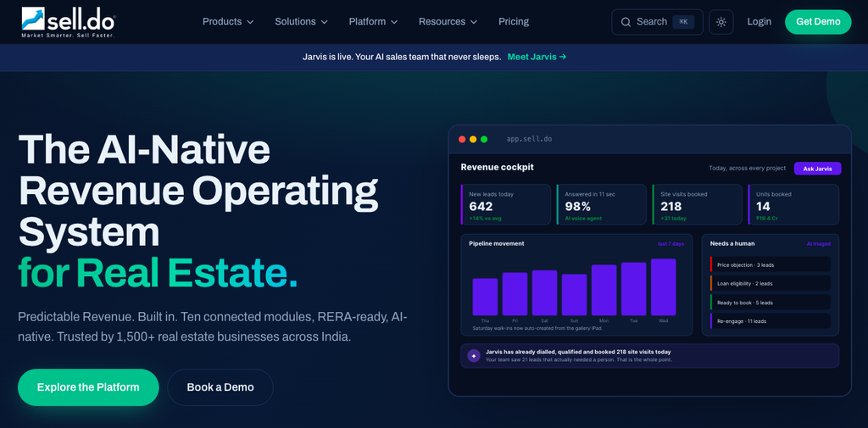Click the 'Jarvis is live' announcement text

pos(402,57)
